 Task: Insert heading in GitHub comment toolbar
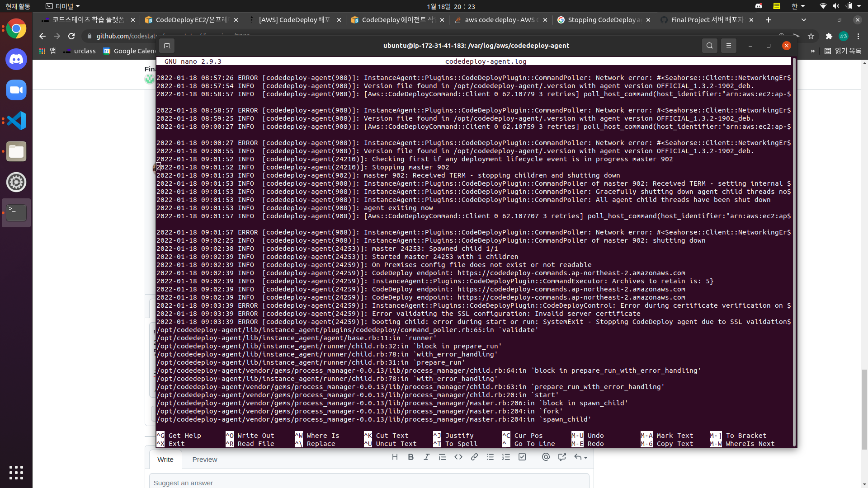coord(395,457)
